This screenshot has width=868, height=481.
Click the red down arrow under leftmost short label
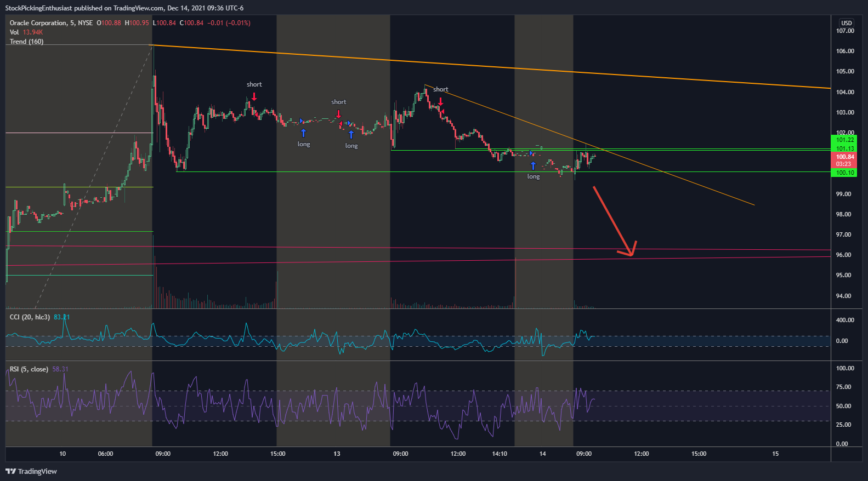click(254, 97)
